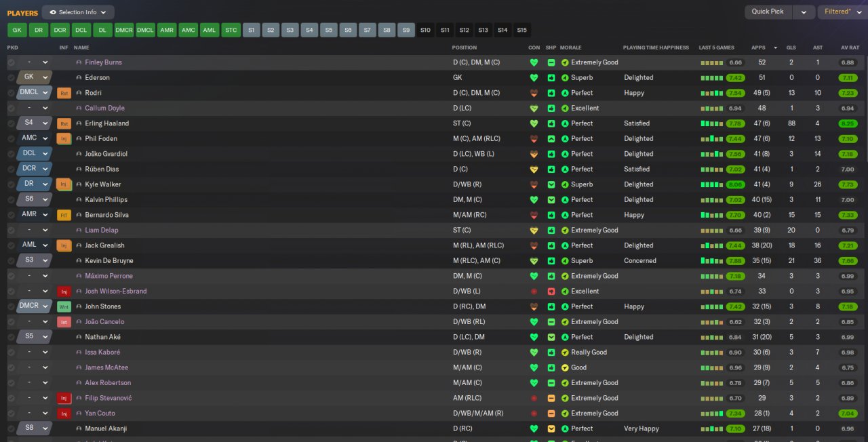The height and width of the screenshot is (442, 868).
Task: Click the person icon next to Ederson
Action: coord(79,77)
